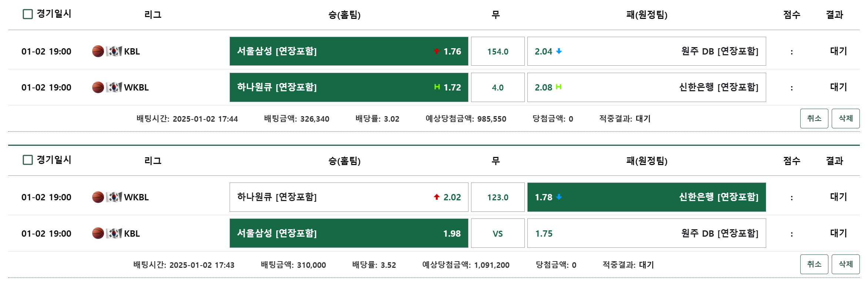The height and width of the screenshot is (286, 868).
Task: Select 원주 DB away win at 2.04
Action: [646, 51]
